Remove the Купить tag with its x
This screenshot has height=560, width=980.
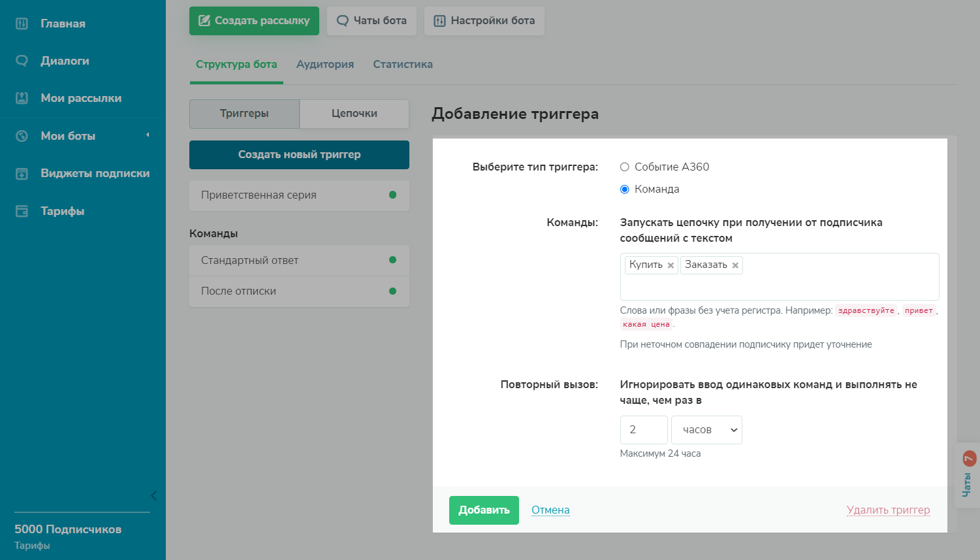point(671,265)
